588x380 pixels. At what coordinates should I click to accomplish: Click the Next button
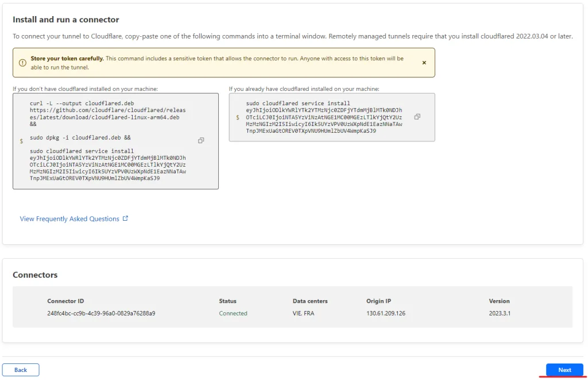pos(564,370)
